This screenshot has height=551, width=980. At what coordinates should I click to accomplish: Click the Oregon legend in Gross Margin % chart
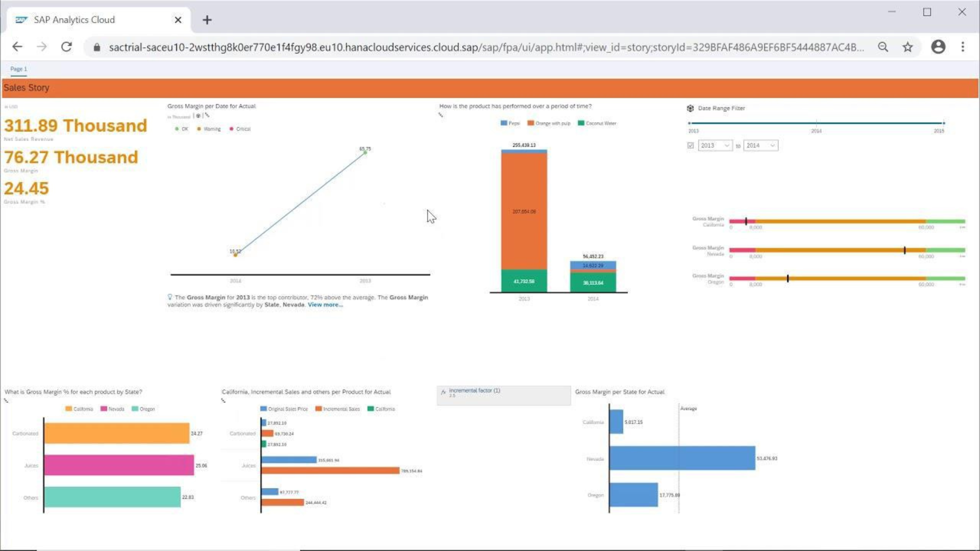[143, 409]
